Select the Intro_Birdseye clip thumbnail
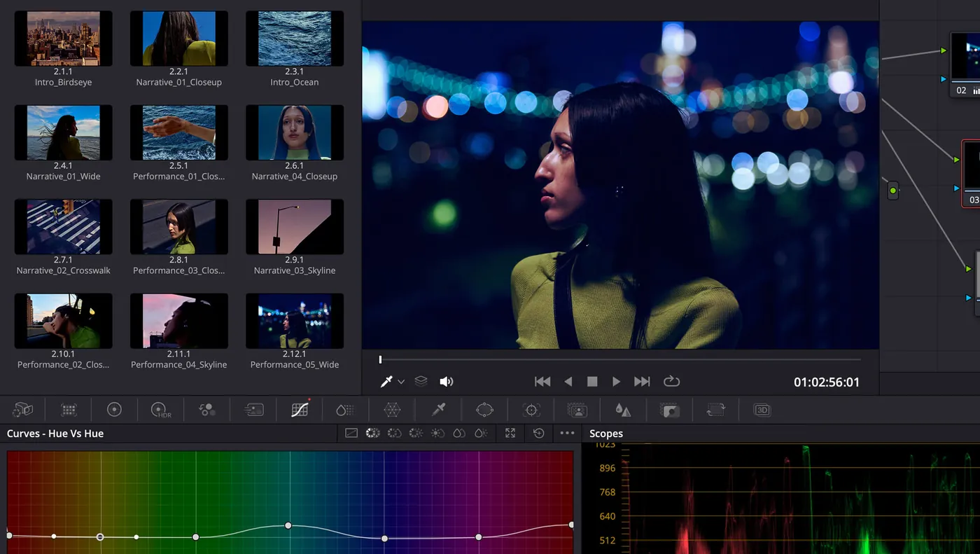 pyautogui.click(x=64, y=39)
